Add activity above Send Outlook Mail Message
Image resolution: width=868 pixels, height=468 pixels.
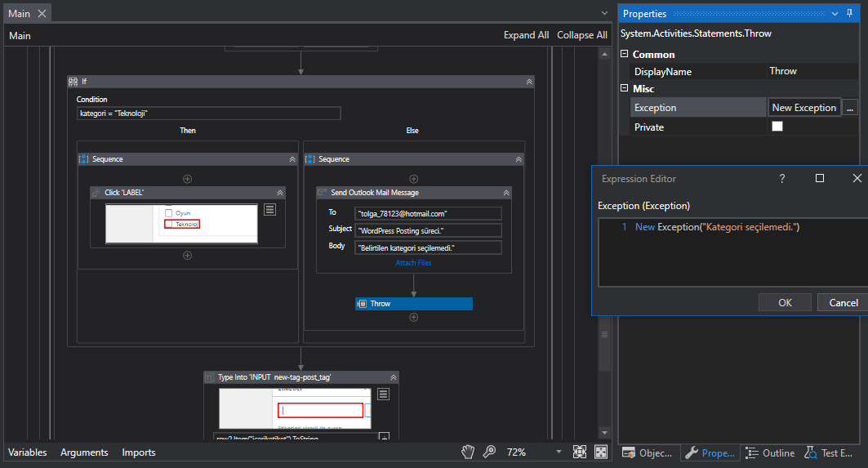click(413, 179)
